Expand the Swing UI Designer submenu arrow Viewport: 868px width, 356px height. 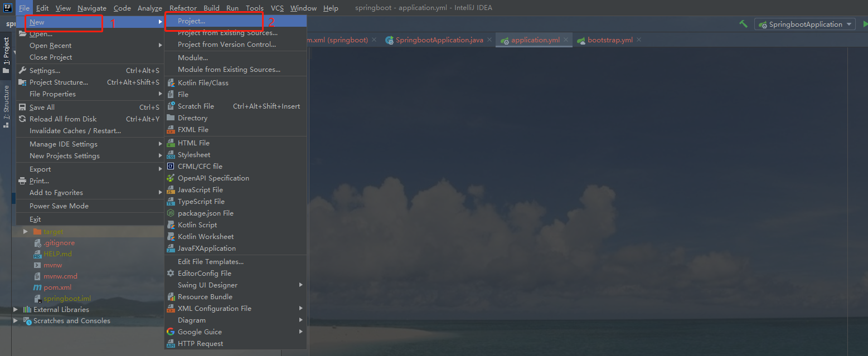coord(301,285)
